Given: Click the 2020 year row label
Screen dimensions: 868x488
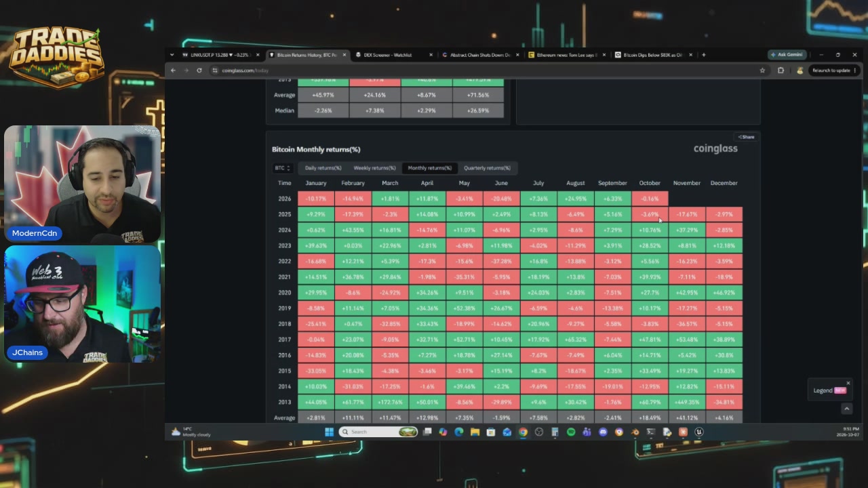Looking at the screenshot, I should [x=285, y=293].
